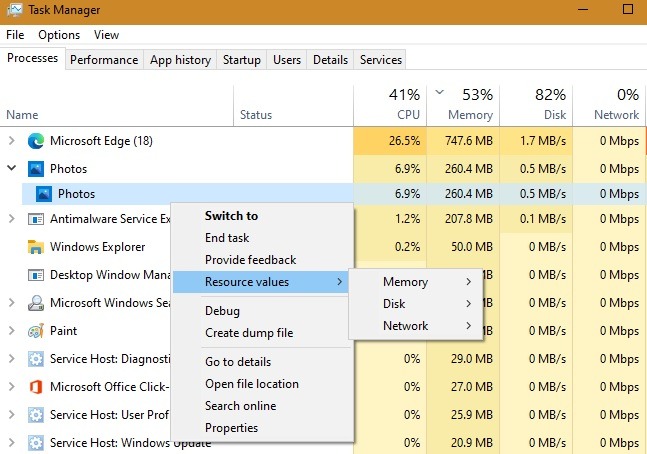Click the Service Host: Windows Update gear icon

(x=36, y=443)
